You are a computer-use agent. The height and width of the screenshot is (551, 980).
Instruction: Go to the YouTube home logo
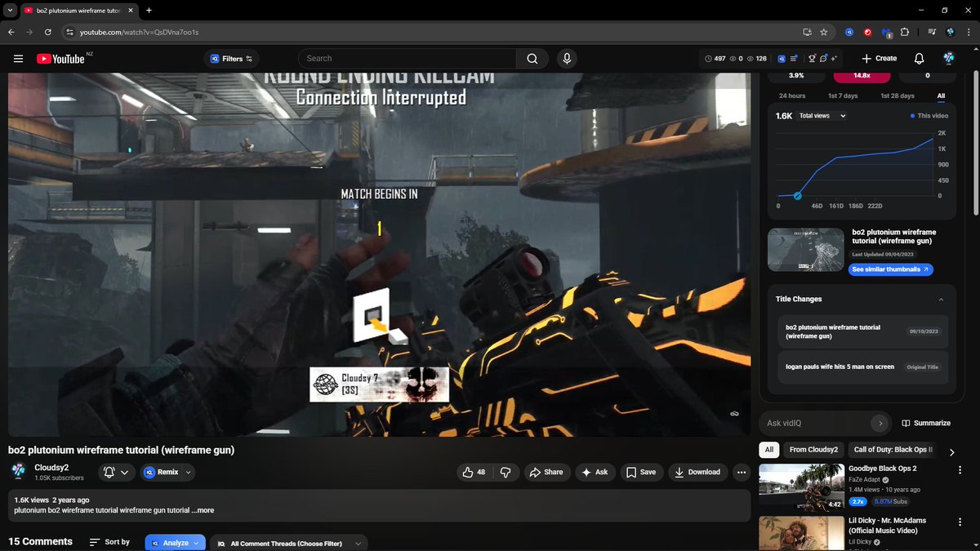[x=60, y=59]
